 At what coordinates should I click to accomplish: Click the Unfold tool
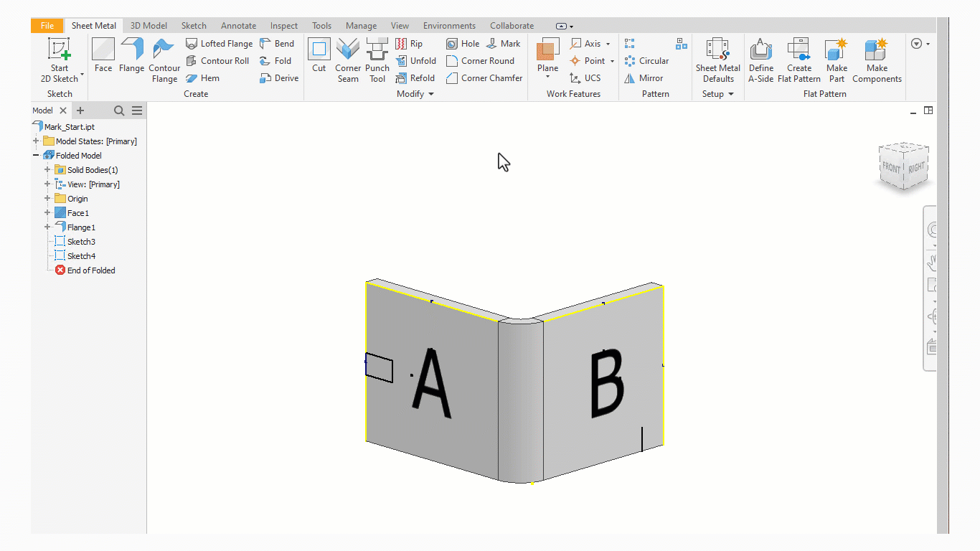coord(415,61)
